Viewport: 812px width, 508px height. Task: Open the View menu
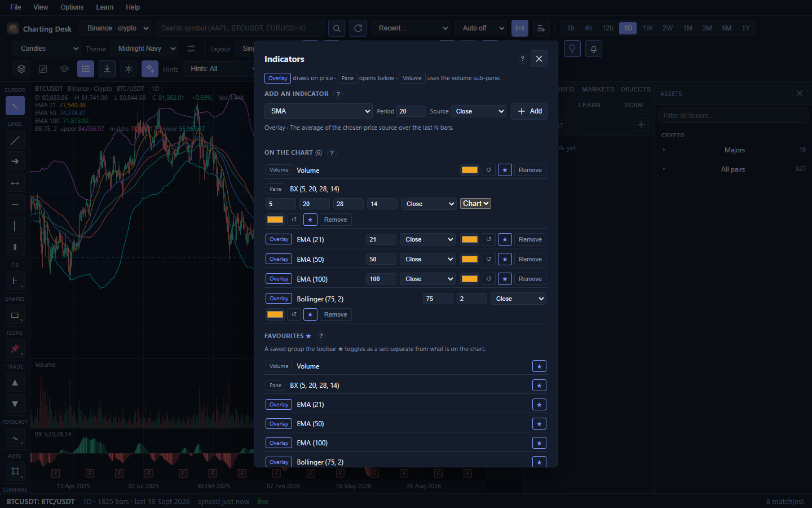point(41,7)
